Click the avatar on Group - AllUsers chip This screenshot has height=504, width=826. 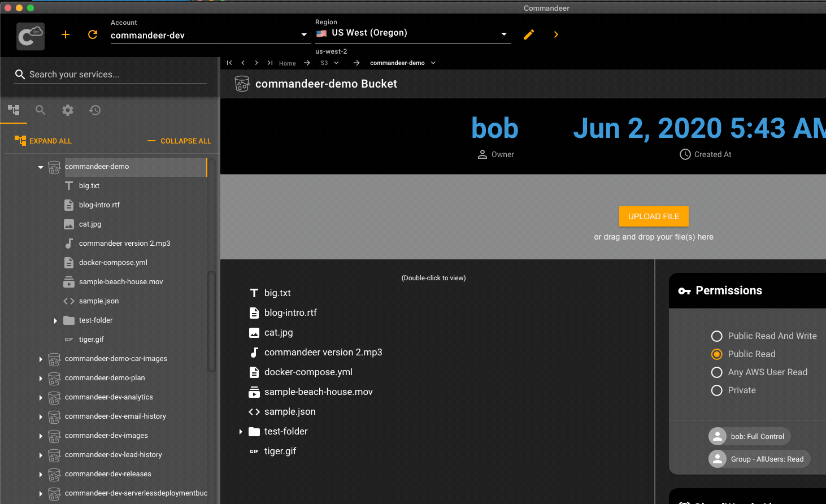(x=718, y=459)
